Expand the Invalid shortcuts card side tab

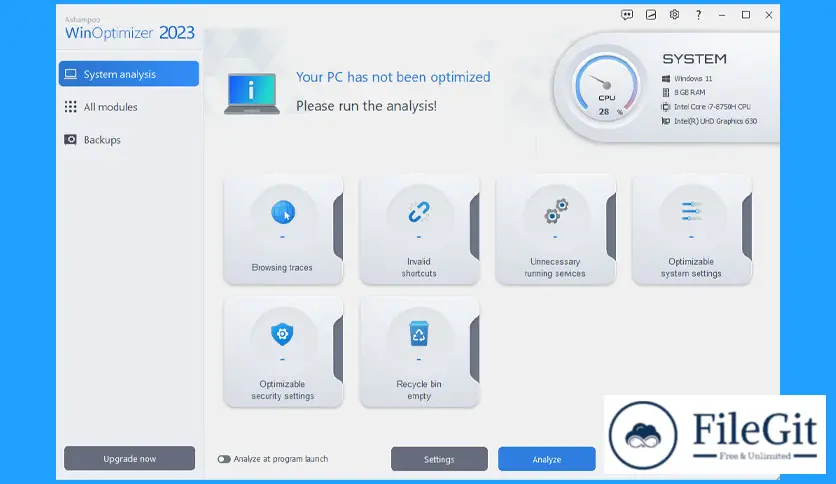coord(475,227)
